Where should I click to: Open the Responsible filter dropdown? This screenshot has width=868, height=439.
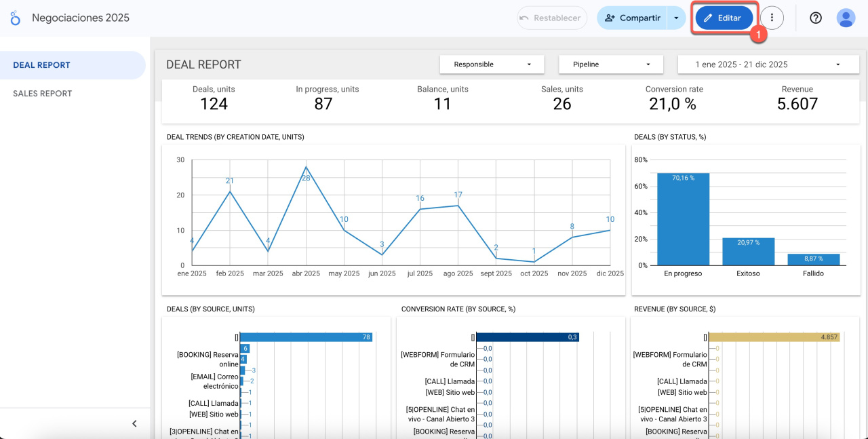492,64
